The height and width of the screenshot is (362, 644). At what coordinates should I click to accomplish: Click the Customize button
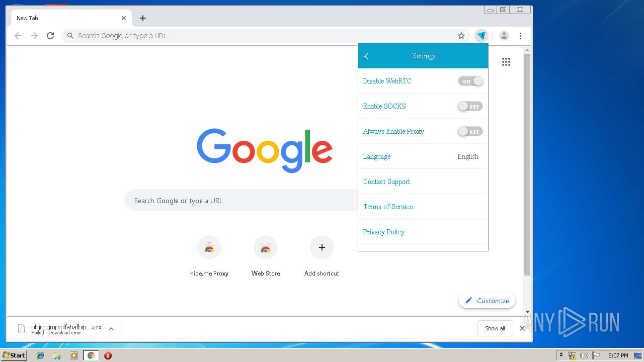point(487,301)
